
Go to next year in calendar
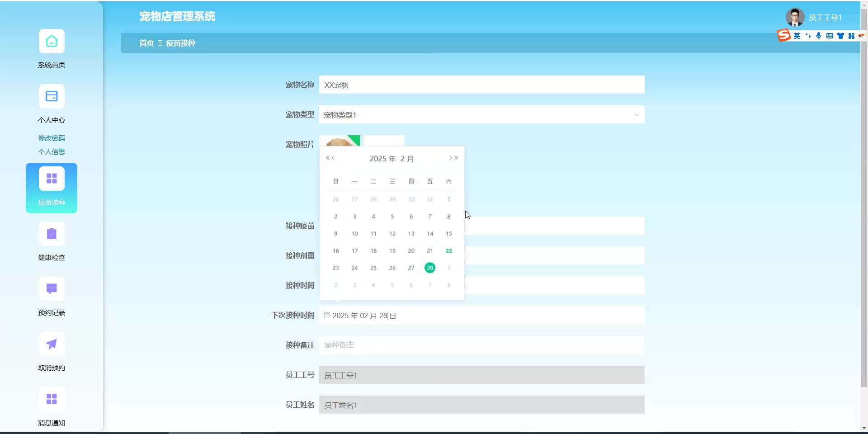click(456, 158)
